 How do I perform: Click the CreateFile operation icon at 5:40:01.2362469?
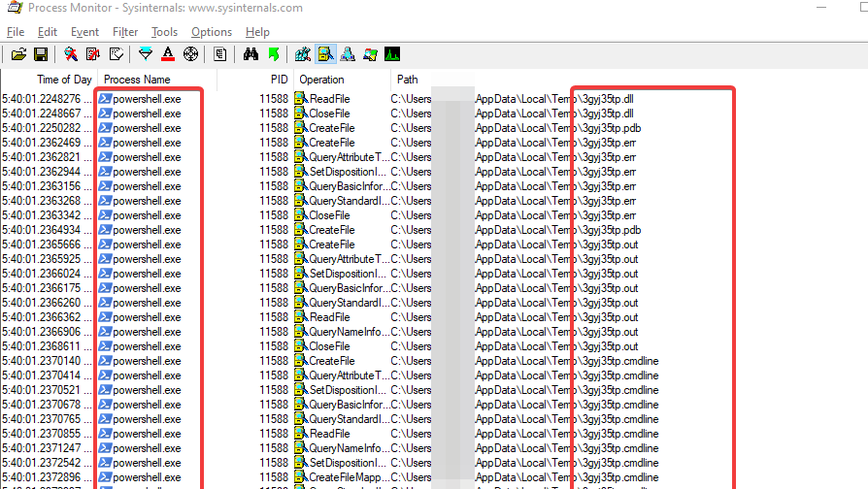(x=301, y=143)
